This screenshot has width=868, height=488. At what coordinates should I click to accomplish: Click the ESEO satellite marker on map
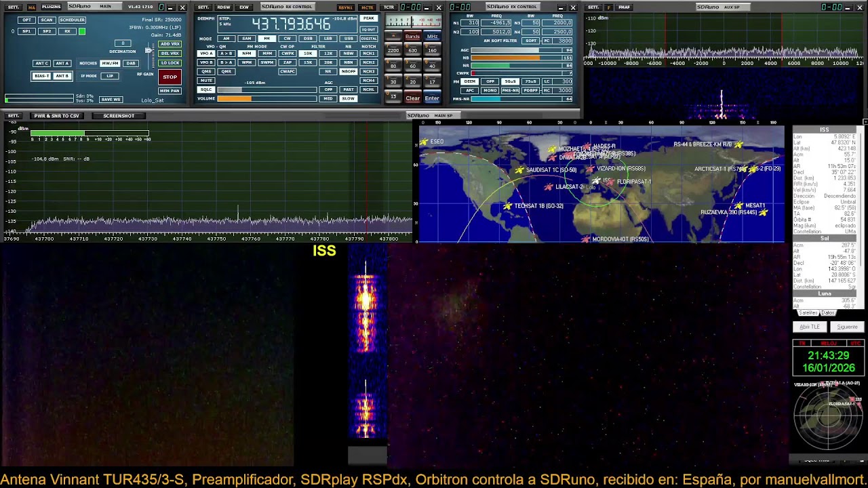[424, 142]
